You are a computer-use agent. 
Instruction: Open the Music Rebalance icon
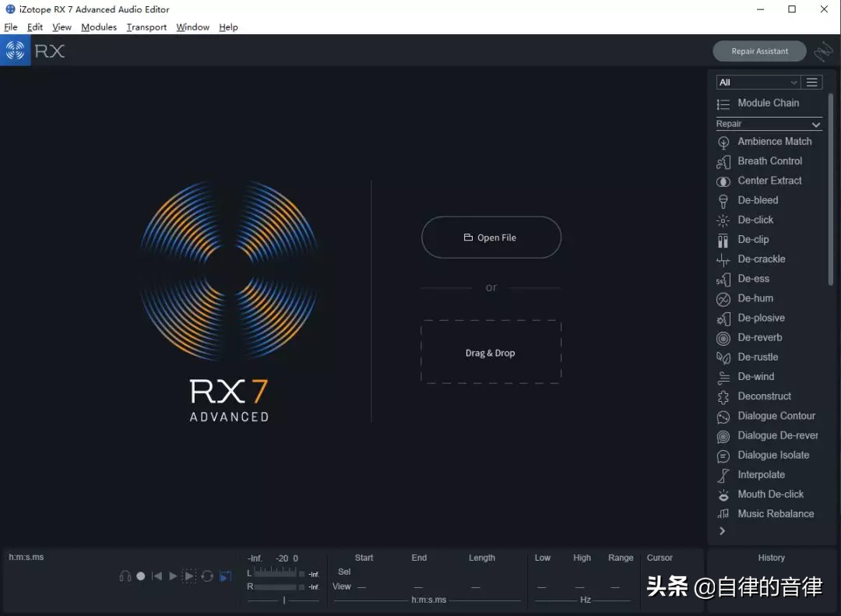[x=723, y=514]
